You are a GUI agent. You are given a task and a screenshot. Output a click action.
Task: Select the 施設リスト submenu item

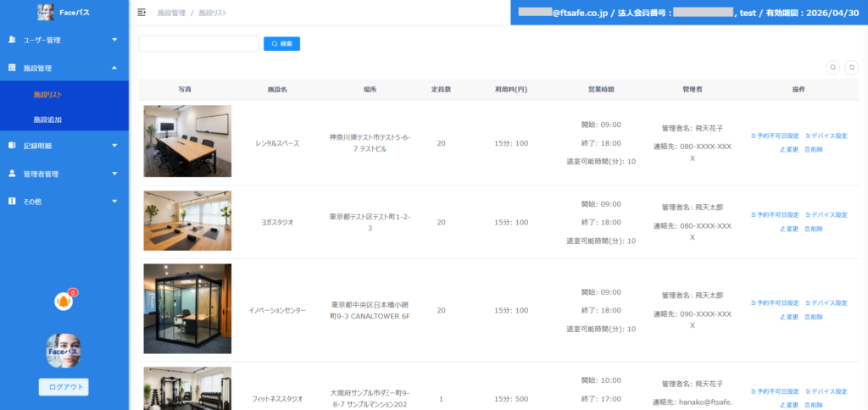pos(48,94)
